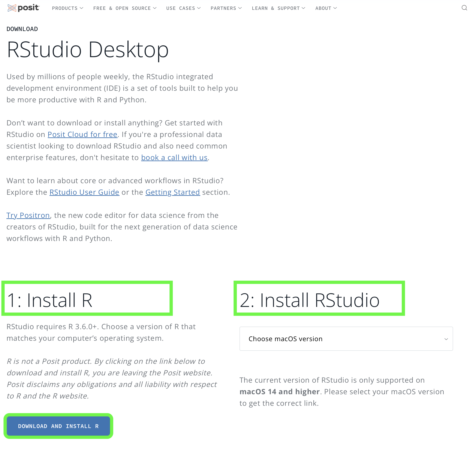476x458 pixels.
Task: Click the bold macOS 14 and higher text
Action: (x=279, y=391)
